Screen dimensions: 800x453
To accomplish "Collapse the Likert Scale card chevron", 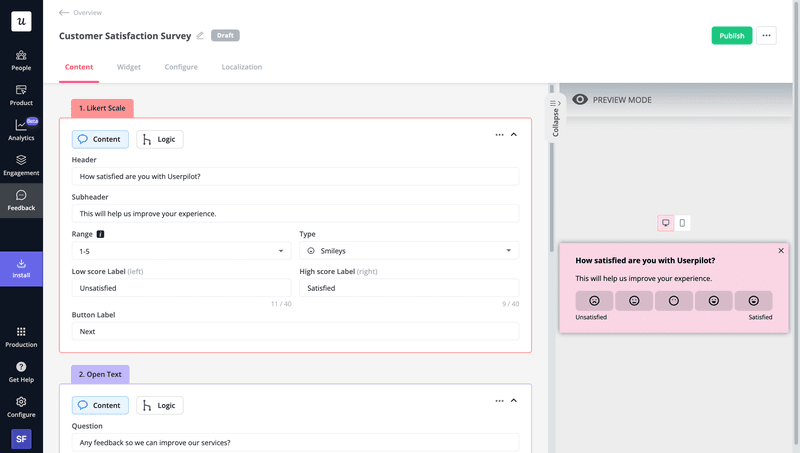I will [514, 135].
